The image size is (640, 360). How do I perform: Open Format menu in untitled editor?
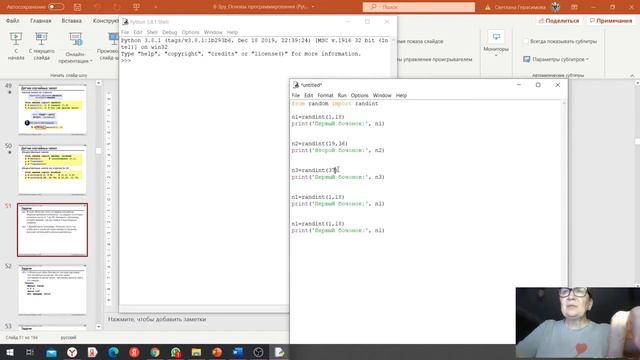tap(325, 95)
